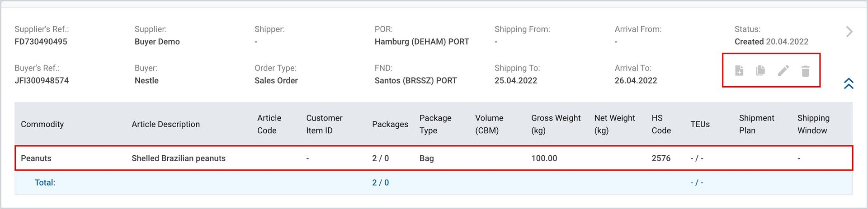Delete the order with the trash icon
Image resolution: width=868 pixels, height=209 pixels.
coord(805,71)
